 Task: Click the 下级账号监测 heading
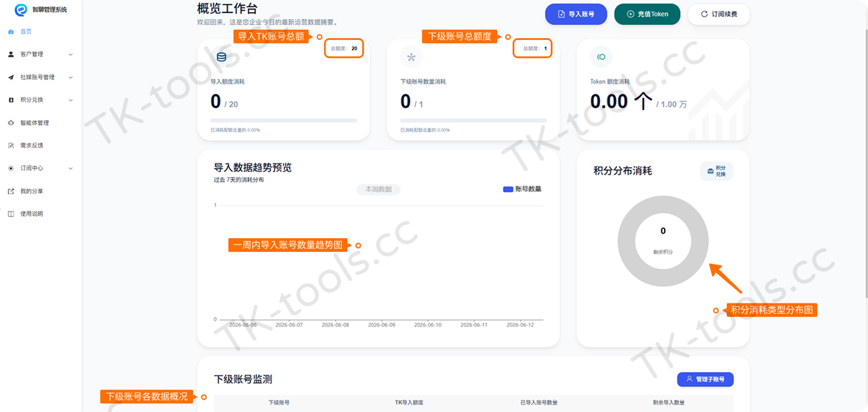click(x=243, y=379)
